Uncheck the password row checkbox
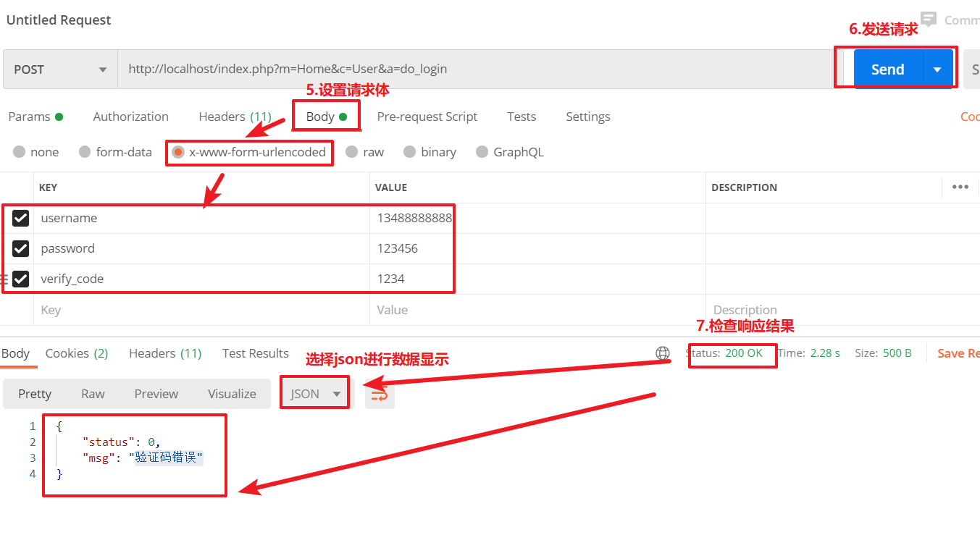Viewport: 980px width, 548px height. (20, 248)
